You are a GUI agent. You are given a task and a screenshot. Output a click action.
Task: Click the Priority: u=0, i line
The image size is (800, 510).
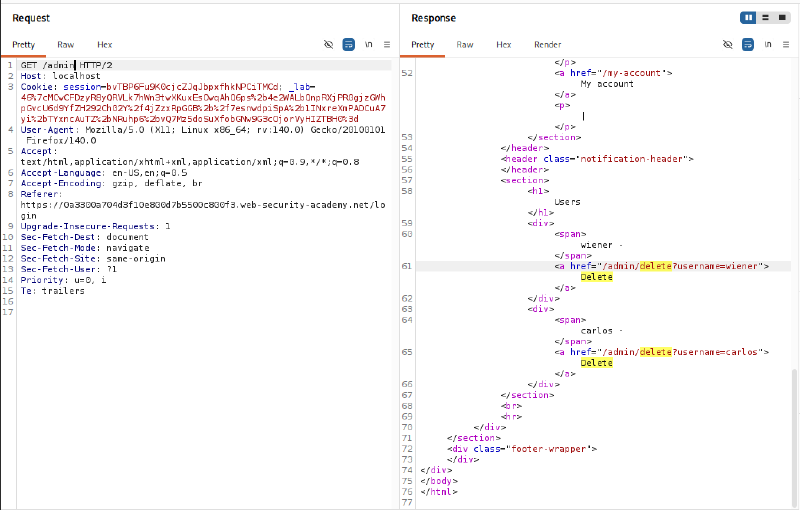tap(63, 279)
